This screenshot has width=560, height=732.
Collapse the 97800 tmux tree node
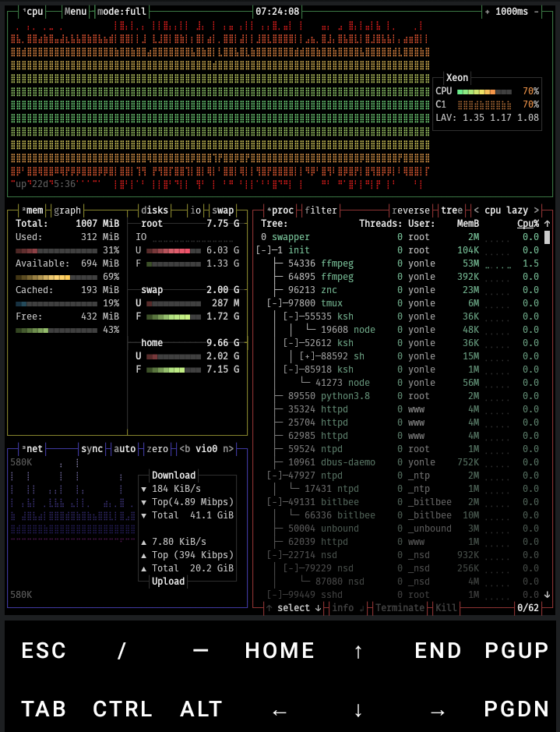coord(276,303)
